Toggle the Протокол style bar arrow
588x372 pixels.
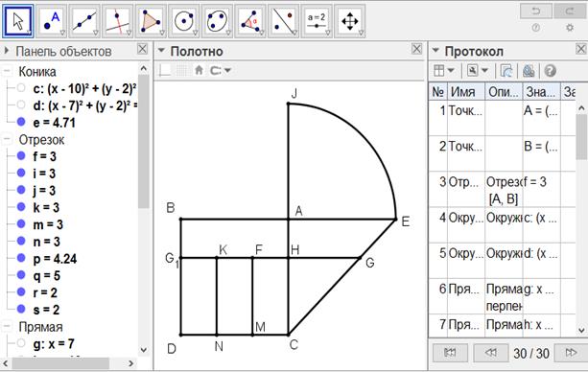(435, 50)
